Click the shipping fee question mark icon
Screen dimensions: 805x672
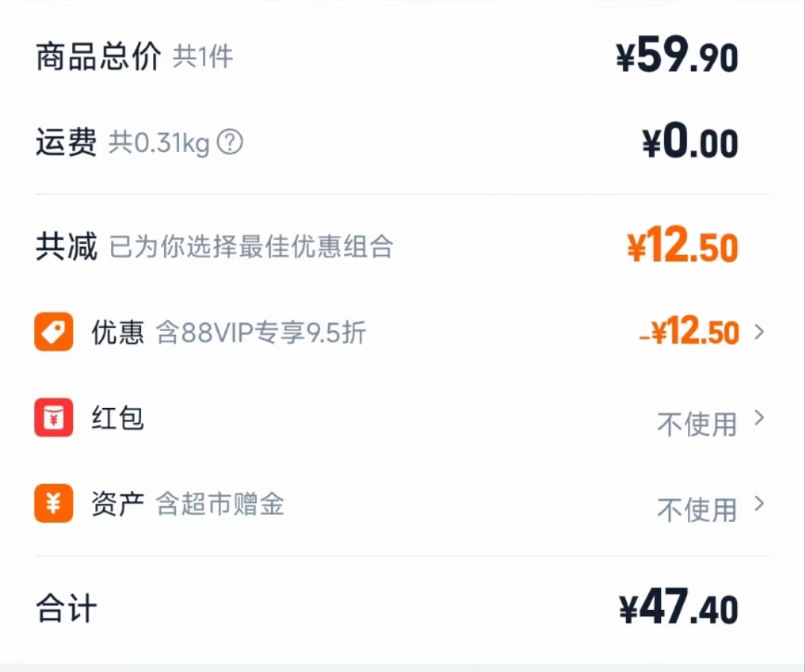point(230,142)
